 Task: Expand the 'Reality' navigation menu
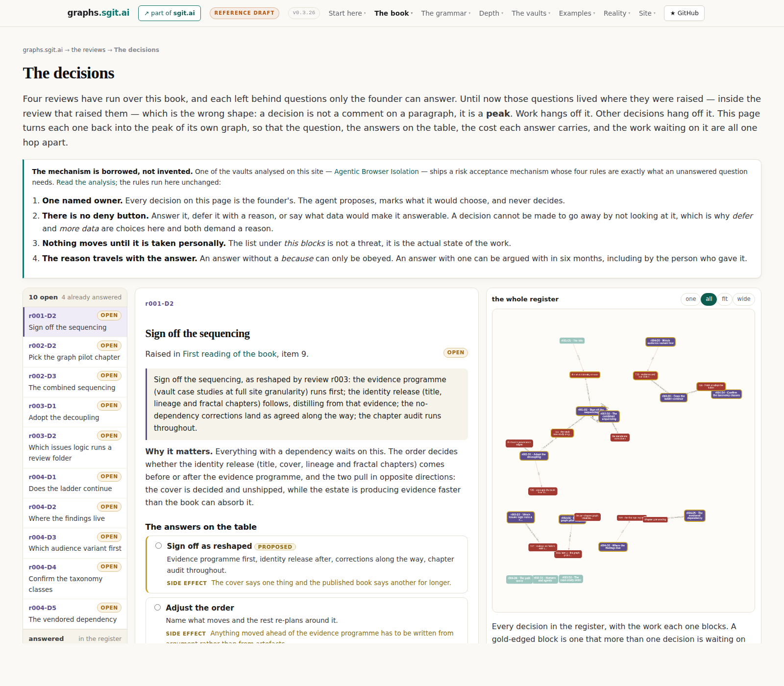point(617,13)
